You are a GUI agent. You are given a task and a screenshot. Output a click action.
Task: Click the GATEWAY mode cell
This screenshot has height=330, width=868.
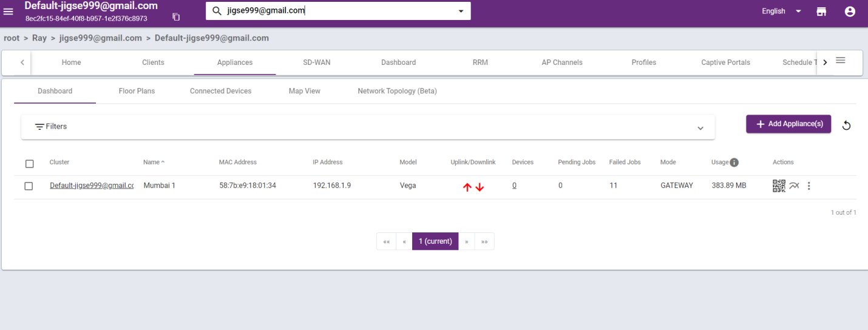click(676, 186)
